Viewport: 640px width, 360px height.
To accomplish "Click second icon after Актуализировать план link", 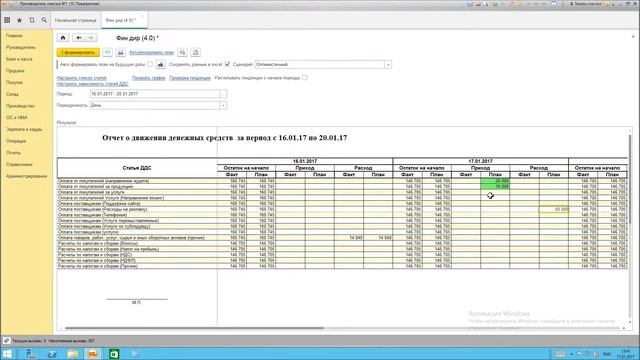I will pyautogui.click(x=196, y=52).
